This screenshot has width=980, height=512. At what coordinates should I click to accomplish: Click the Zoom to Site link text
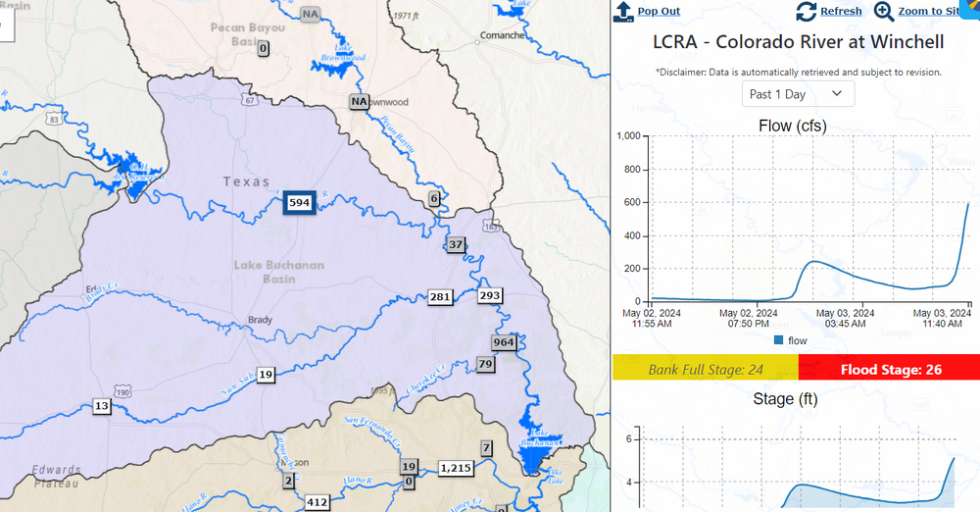coord(927,11)
